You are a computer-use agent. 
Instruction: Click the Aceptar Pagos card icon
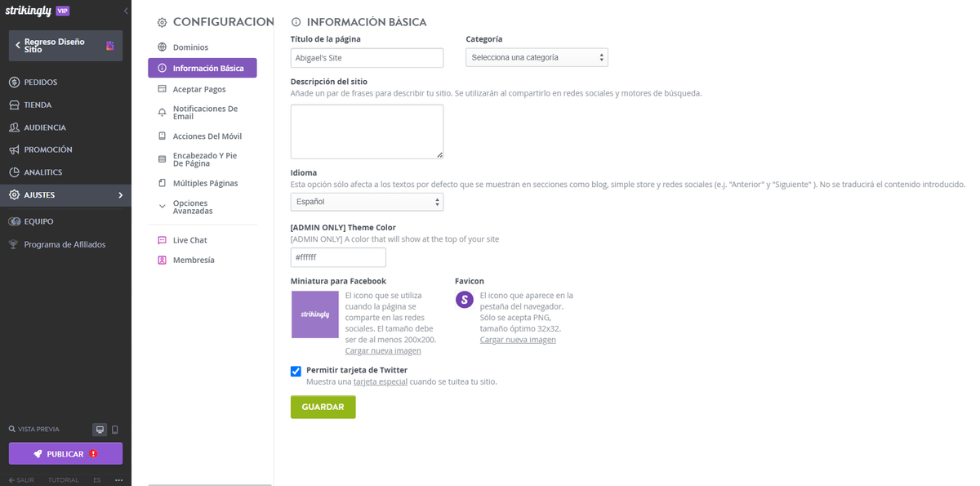pos(163,89)
